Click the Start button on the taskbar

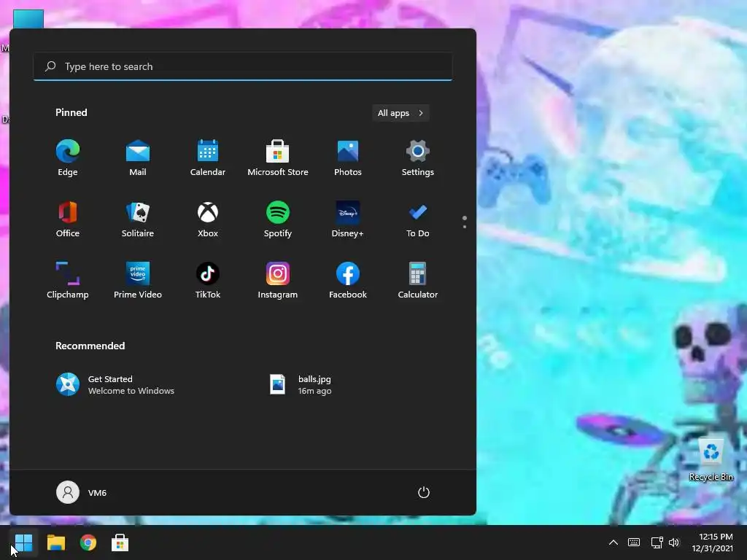[23, 542]
